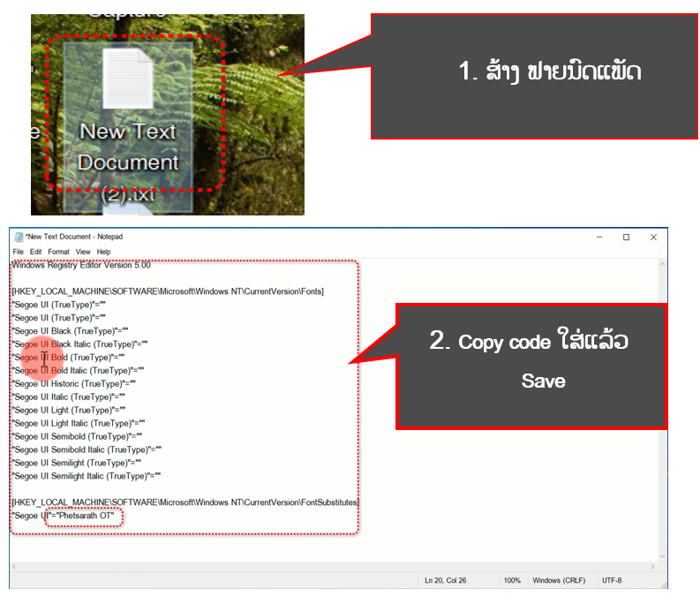Click the horizontal scrollbar left arrow
700x604 pixels.
point(15,565)
